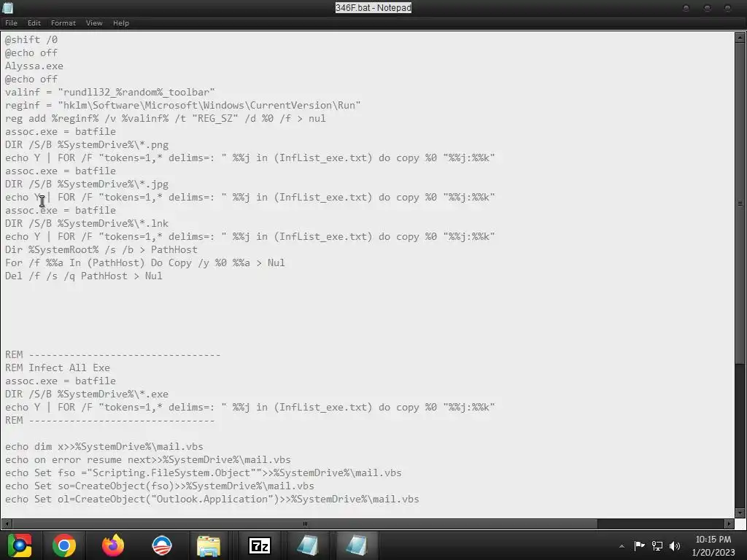Click horizontal scrollbar left arrow
The height and width of the screenshot is (560, 747).
coord(7,524)
